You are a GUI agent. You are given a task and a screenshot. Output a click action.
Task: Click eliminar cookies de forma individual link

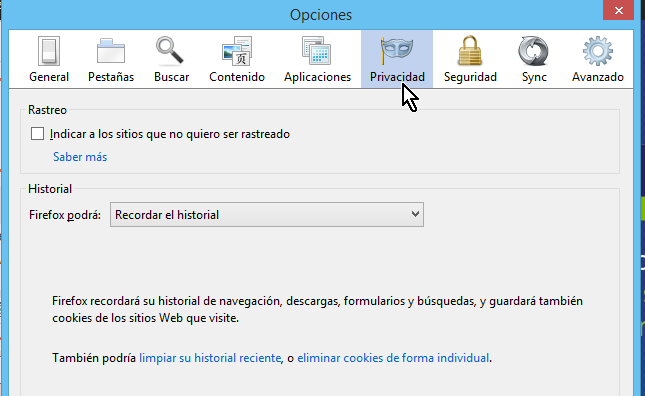[x=393, y=358]
